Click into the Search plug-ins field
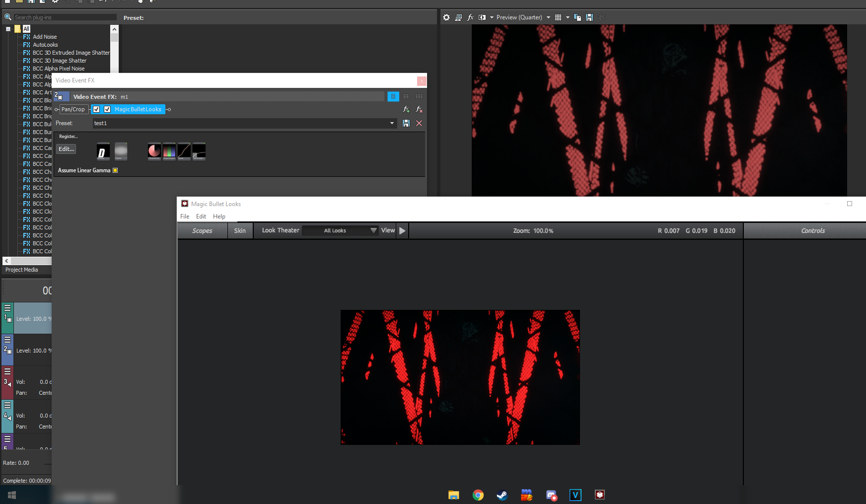Screen dimensions: 866x504 (x=65, y=17)
